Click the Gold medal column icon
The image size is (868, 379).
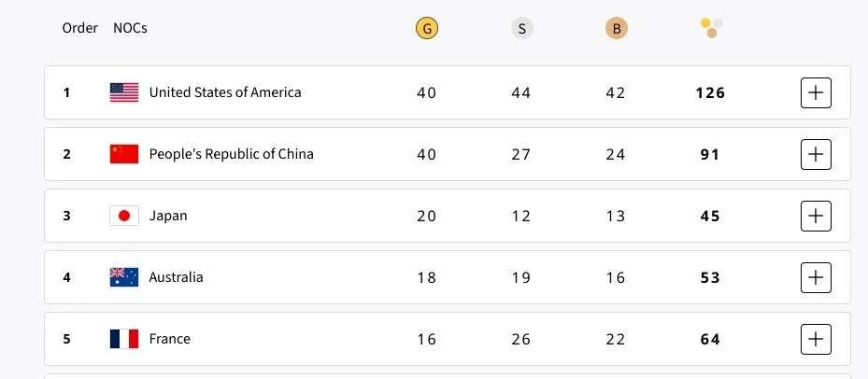427,28
